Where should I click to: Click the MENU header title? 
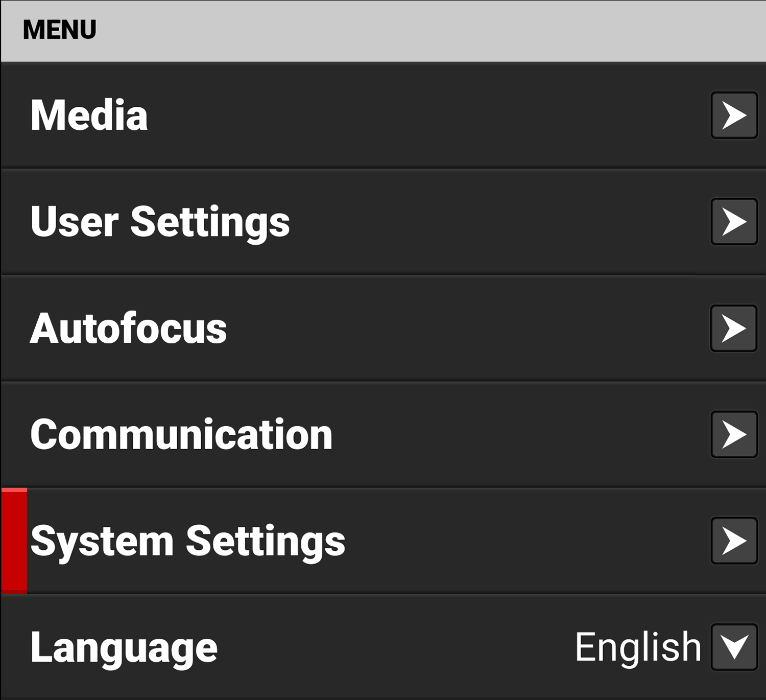[x=59, y=30]
